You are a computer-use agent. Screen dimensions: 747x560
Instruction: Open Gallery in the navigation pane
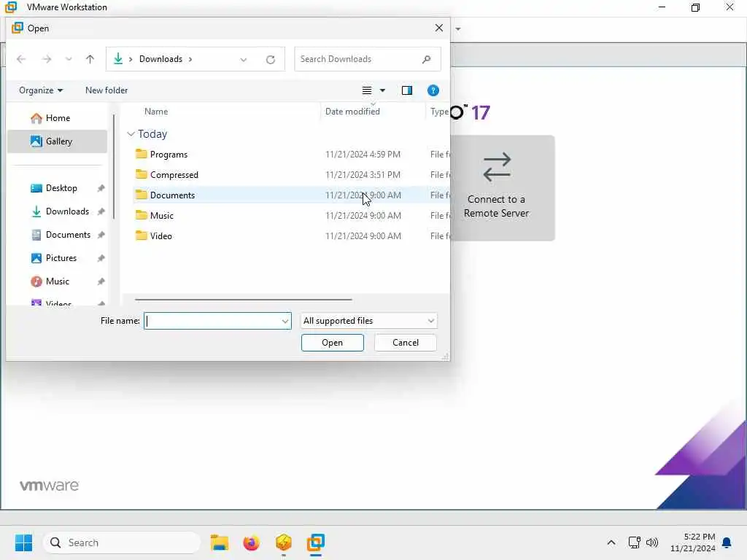point(57,141)
